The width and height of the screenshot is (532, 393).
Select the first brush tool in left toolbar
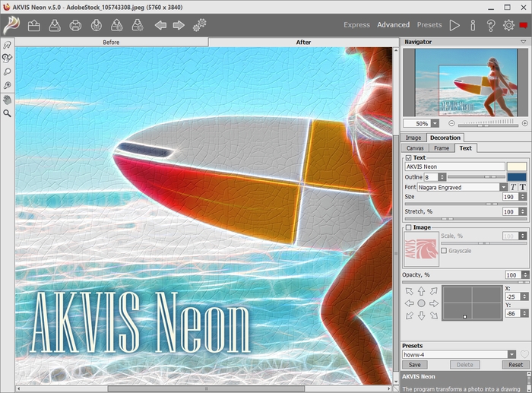[x=7, y=45]
